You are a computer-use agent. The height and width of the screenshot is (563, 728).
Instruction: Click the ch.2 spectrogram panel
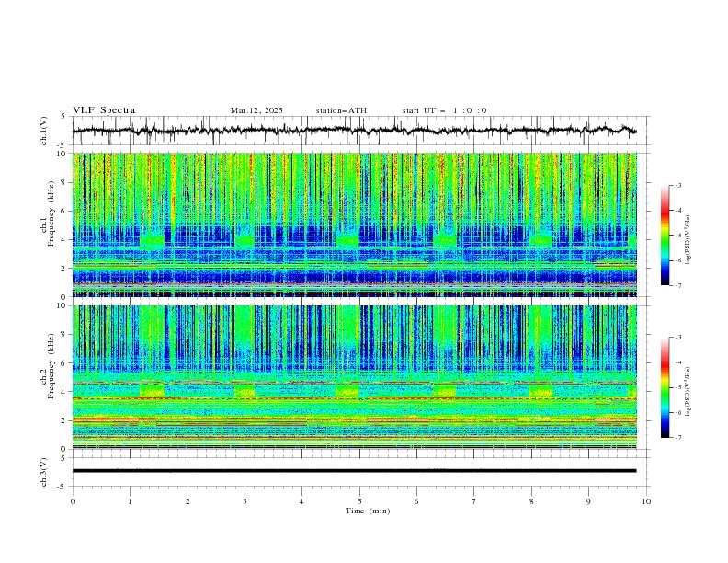click(x=355, y=377)
